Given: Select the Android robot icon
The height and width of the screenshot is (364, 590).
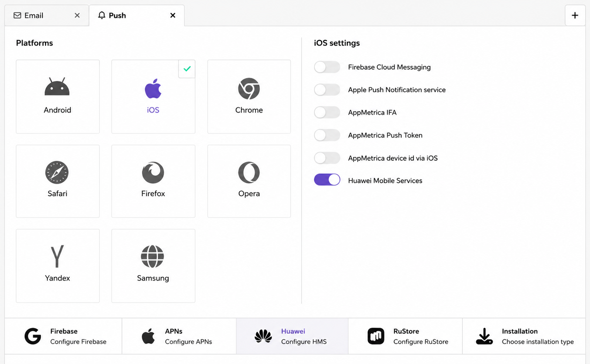Looking at the screenshot, I should (x=57, y=86).
